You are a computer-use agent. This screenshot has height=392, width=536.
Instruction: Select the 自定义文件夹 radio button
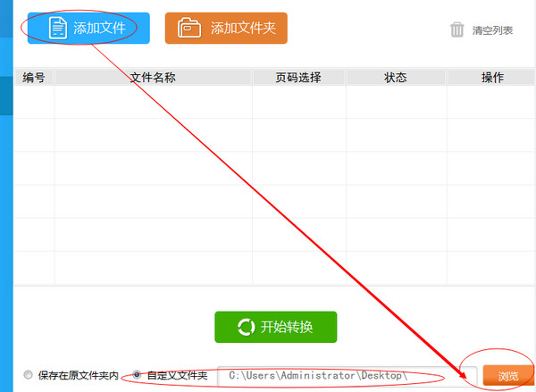click(x=137, y=375)
